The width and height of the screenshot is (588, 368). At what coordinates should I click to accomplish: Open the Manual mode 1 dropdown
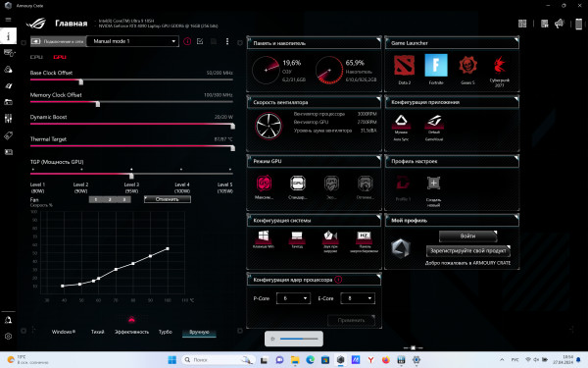click(x=132, y=41)
